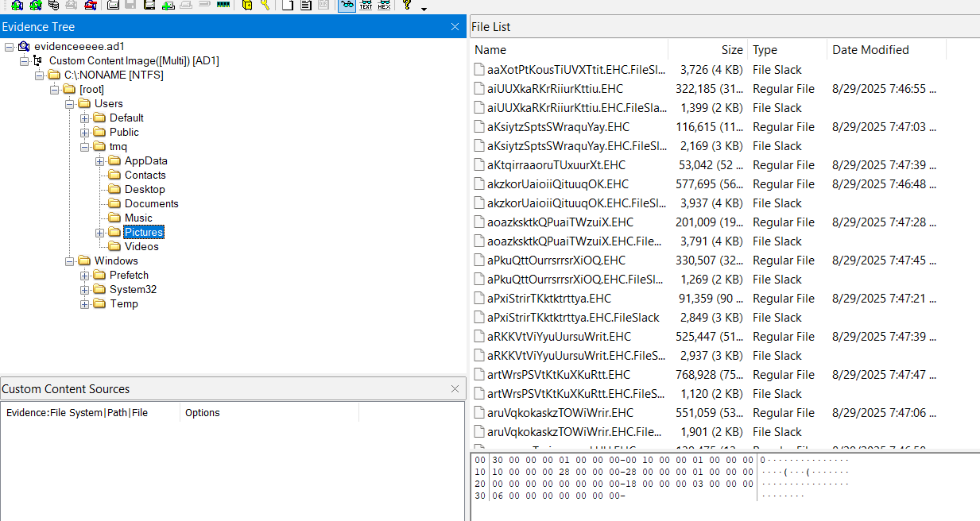Click the Capture Memory chip icon

pos(223,5)
